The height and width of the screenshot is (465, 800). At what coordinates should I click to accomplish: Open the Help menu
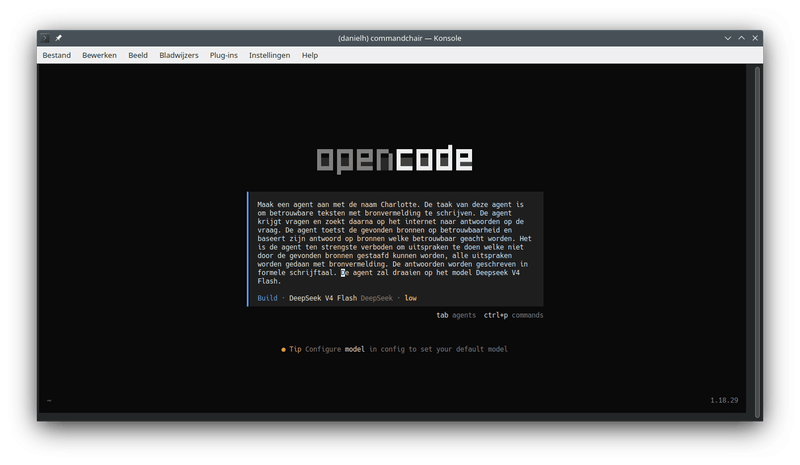(x=310, y=55)
